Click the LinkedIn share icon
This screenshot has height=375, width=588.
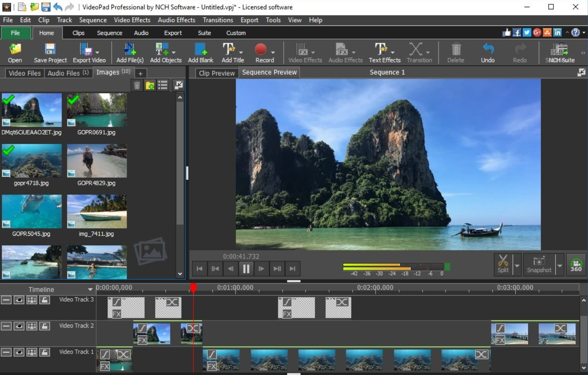pos(558,32)
